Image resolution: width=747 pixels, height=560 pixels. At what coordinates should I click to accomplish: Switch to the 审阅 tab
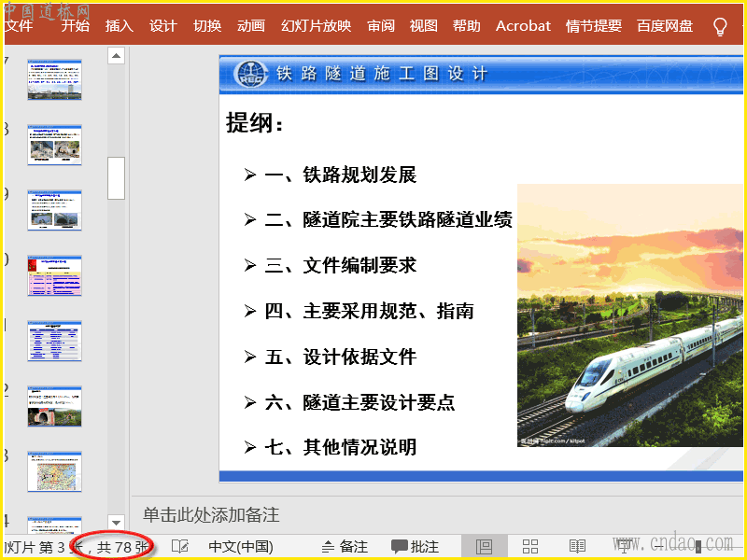[x=381, y=25]
